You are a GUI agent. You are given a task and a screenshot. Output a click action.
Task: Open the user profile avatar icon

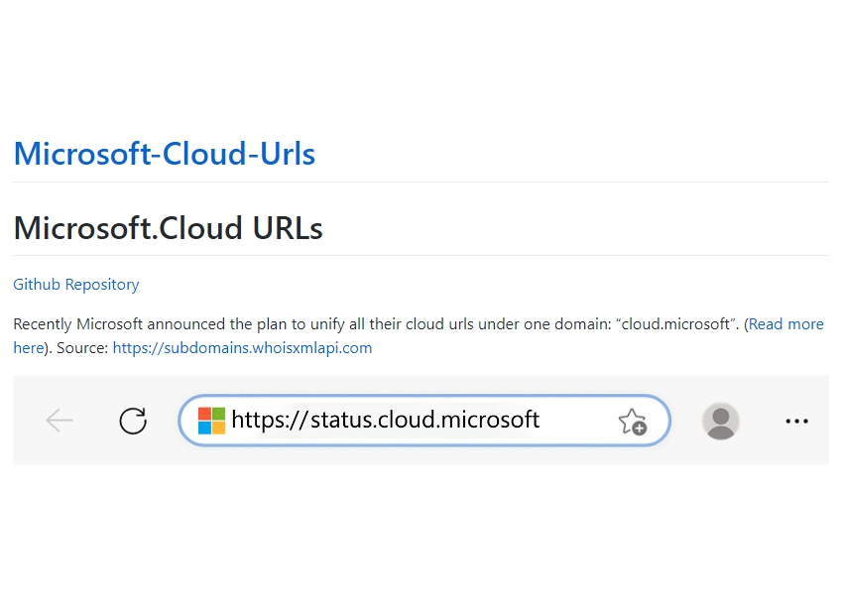tap(720, 421)
